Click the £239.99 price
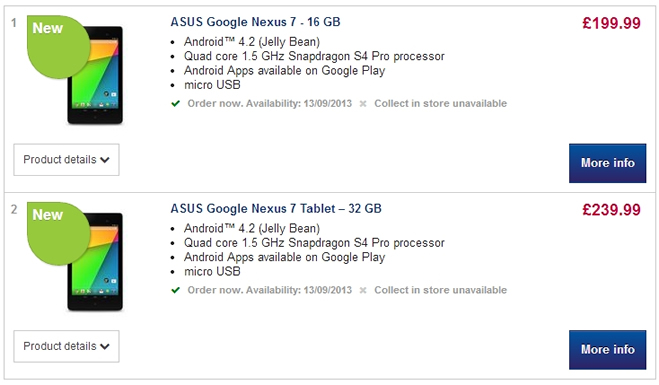Viewport: 659px width, 385px height. tap(611, 210)
